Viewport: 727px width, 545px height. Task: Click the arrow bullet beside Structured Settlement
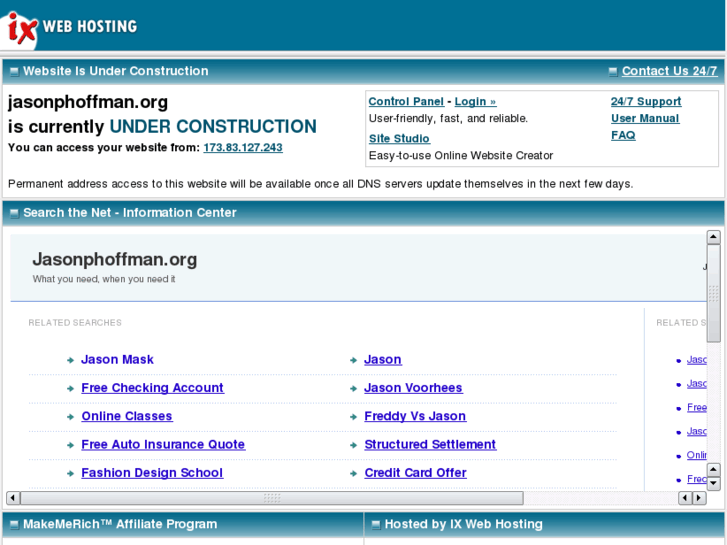coord(354,445)
